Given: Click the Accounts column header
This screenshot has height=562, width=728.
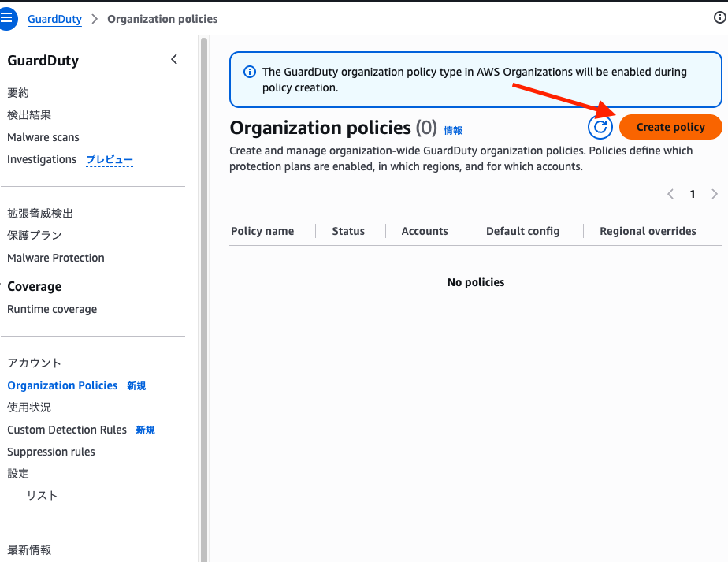Looking at the screenshot, I should (x=425, y=231).
